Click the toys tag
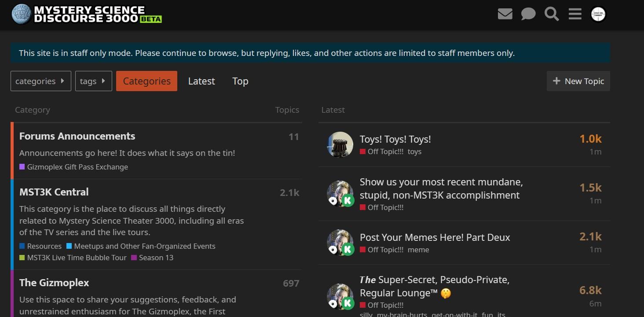The height and width of the screenshot is (317, 644). [414, 151]
